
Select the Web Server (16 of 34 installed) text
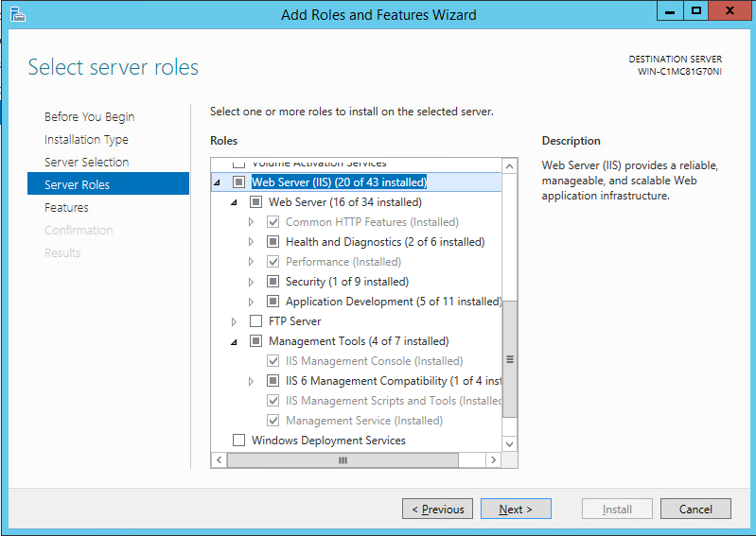[345, 201]
